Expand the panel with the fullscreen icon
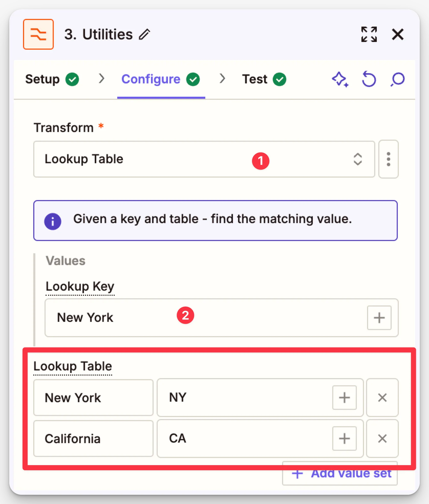The image size is (429, 504). 369,34
